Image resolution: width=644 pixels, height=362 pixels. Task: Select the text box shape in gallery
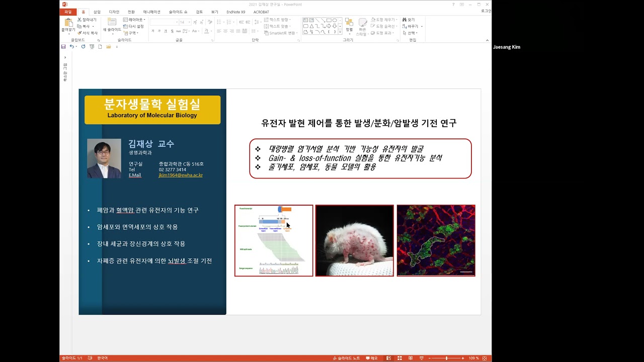coord(306,20)
